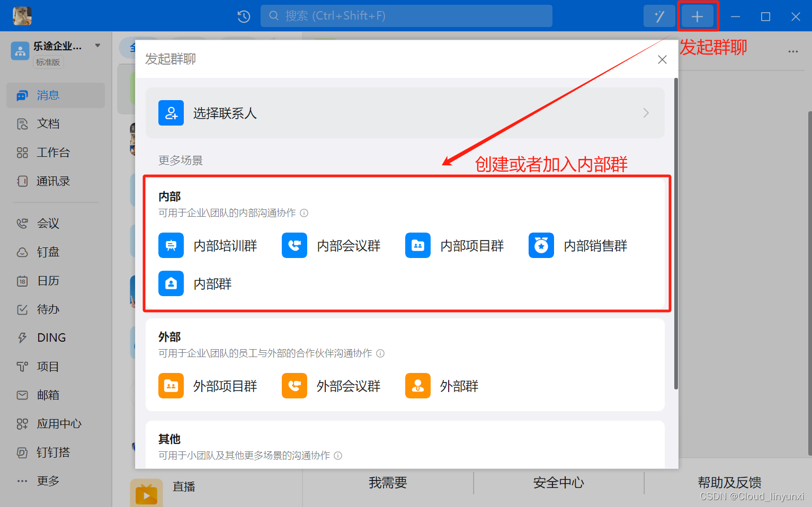The width and height of the screenshot is (812, 507).
Task: Click the info icon beside 外部 description
Action: pyautogui.click(x=380, y=353)
